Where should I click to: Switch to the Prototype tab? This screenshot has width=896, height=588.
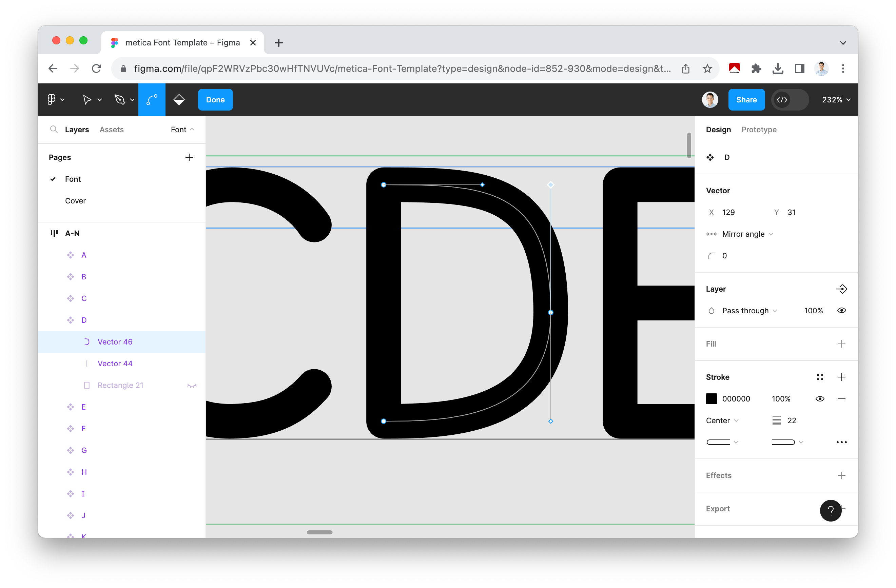point(759,130)
